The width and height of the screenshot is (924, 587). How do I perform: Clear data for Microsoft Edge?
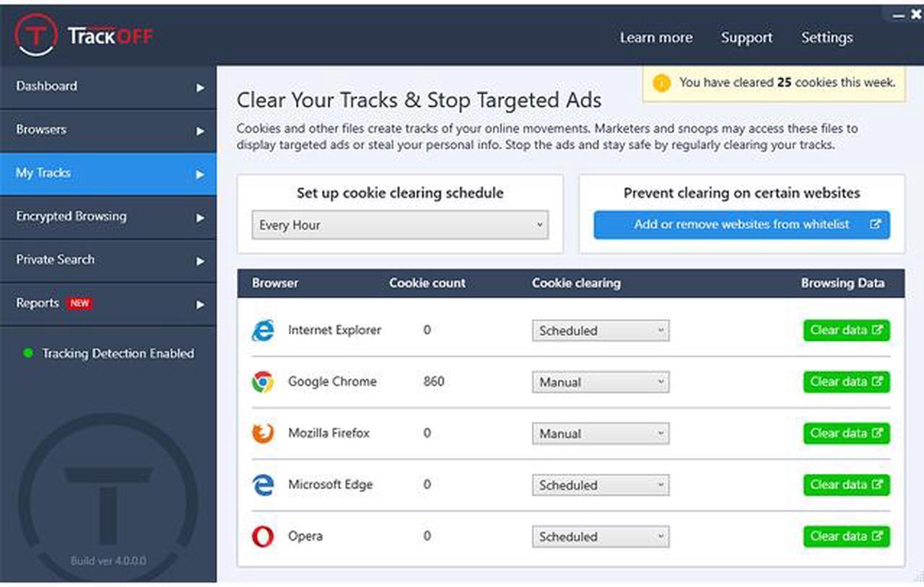click(x=846, y=484)
